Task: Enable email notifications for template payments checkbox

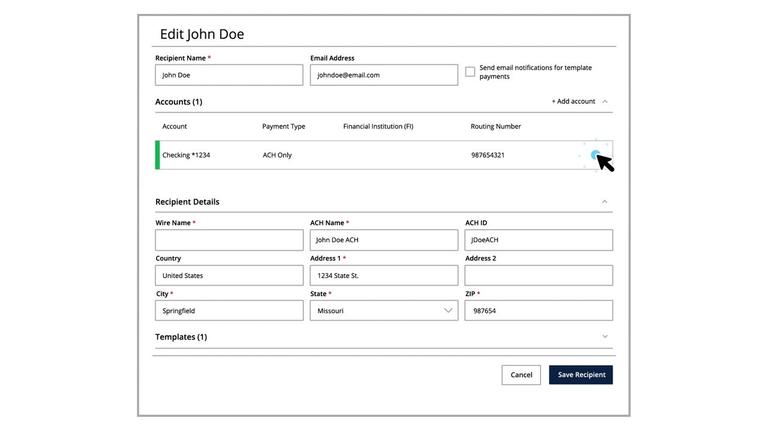Action: [470, 72]
